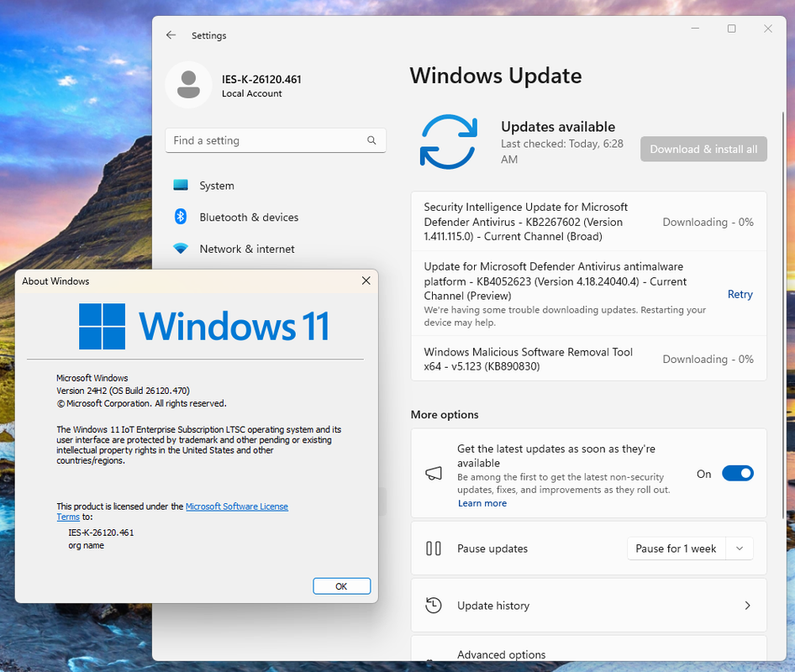Click the Pause updates pause icon

tap(434, 549)
